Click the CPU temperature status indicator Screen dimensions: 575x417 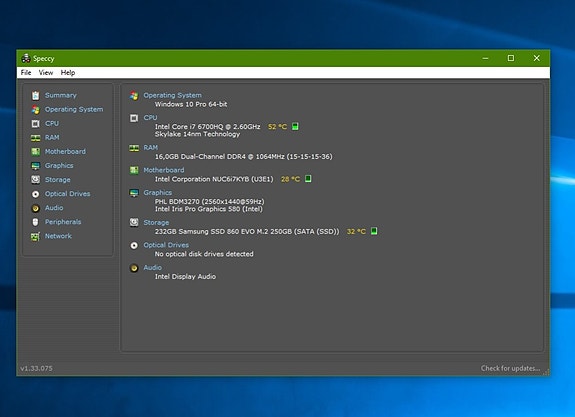point(295,127)
